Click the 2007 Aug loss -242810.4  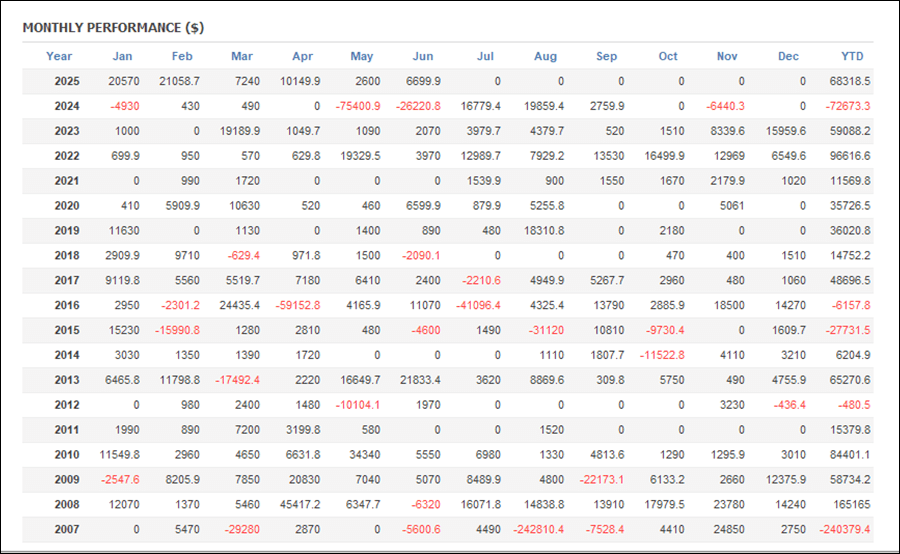[x=538, y=529]
